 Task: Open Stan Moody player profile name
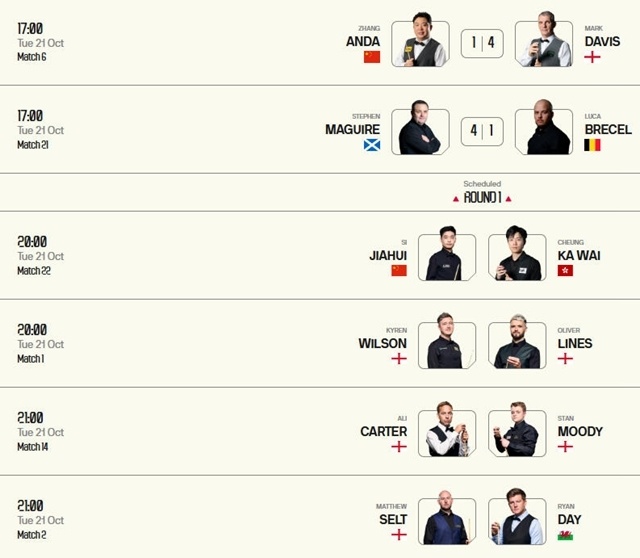pos(580,431)
